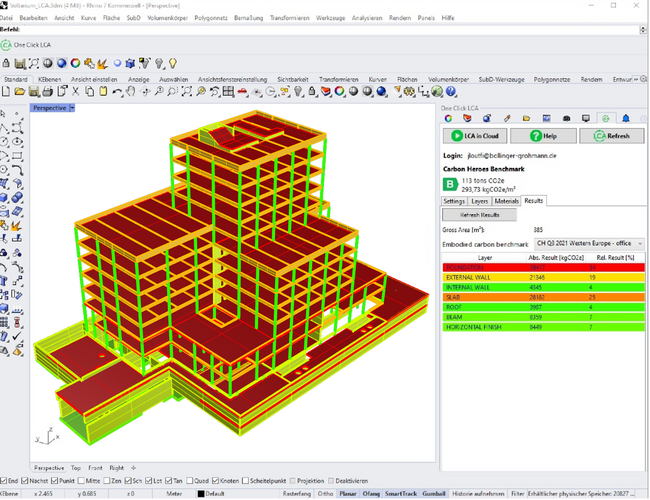Enable the Mitte osnap checkbox
650x500 pixels.
81,481
